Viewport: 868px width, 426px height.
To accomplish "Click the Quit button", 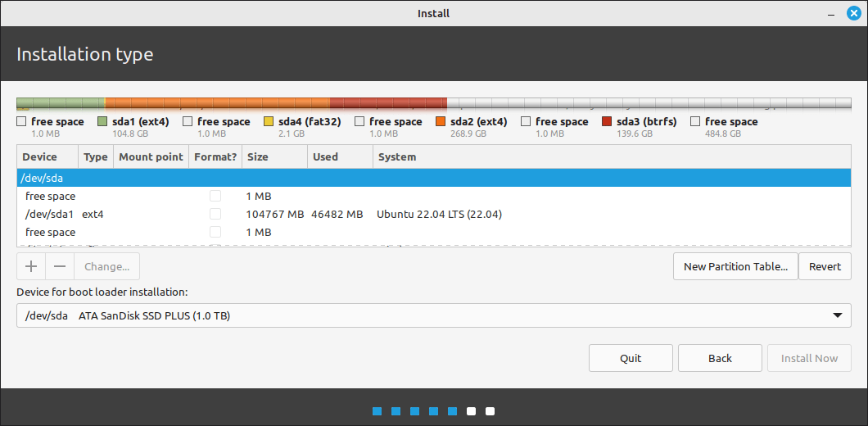I will (631, 358).
